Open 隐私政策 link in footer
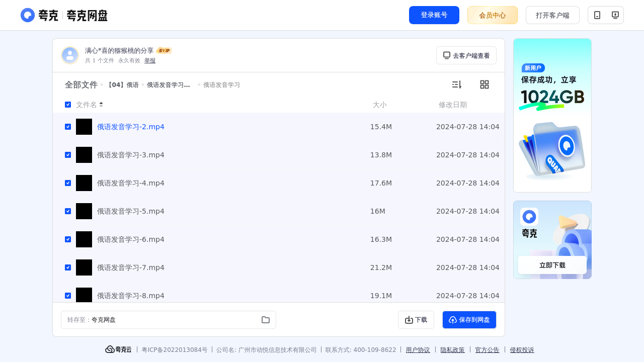Image resolution: width=644 pixels, height=362 pixels. click(x=453, y=350)
